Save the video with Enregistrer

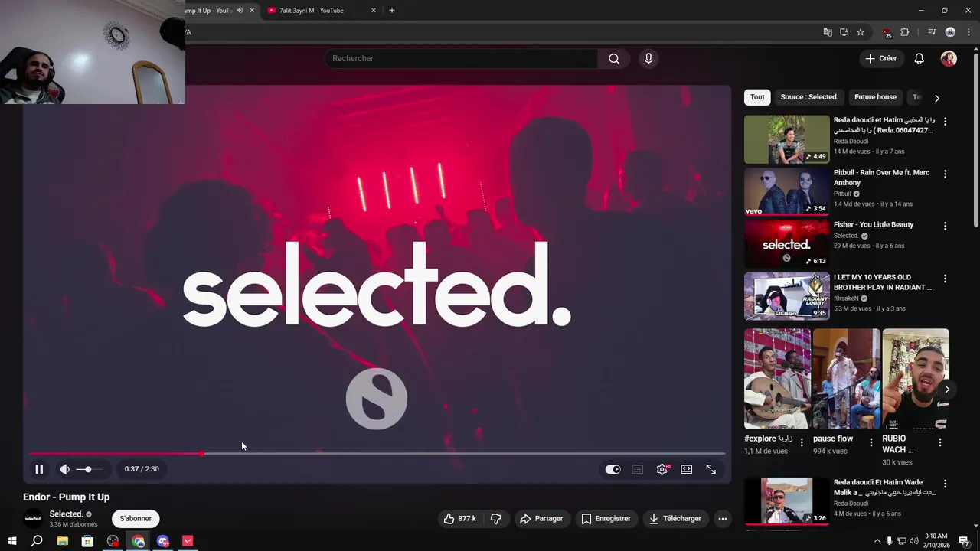click(x=606, y=519)
